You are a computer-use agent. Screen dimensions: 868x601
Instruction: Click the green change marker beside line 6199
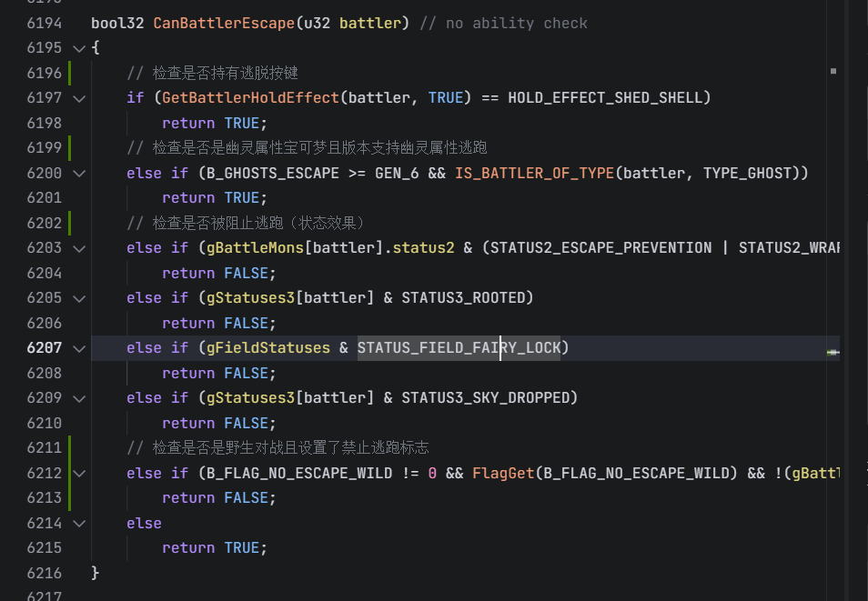click(70, 148)
